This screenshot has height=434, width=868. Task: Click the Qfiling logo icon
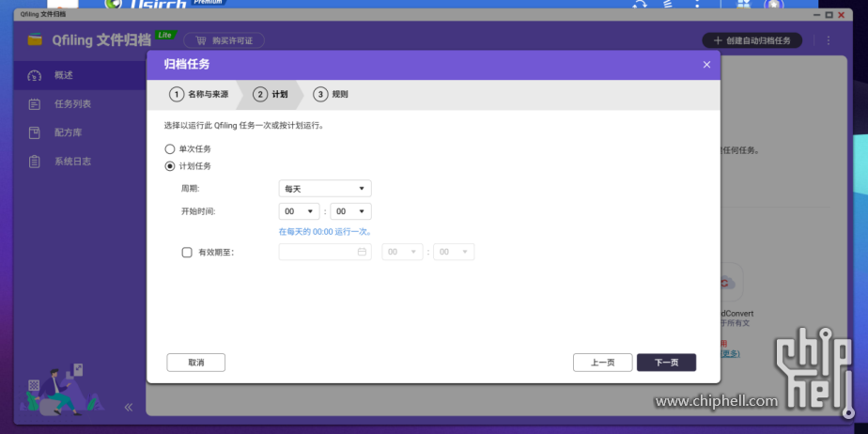[35, 39]
